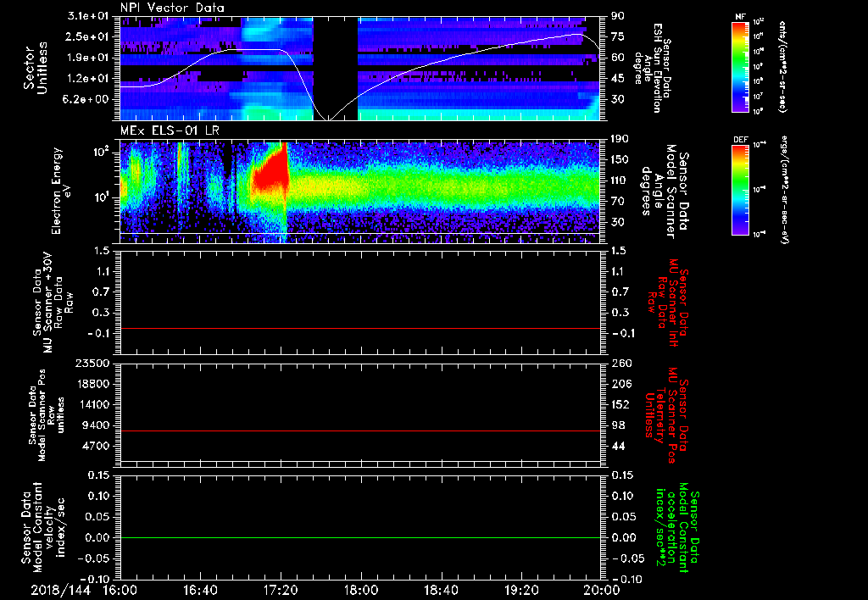
Task: Click the "Sector Unitless" axis title
Action: click(x=36, y=68)
